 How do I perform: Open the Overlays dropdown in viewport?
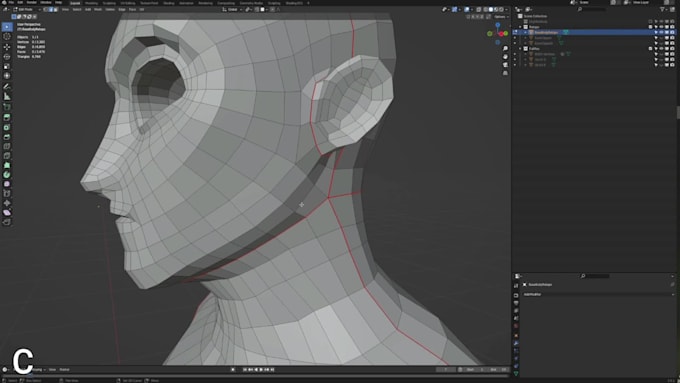pos(471,9)
